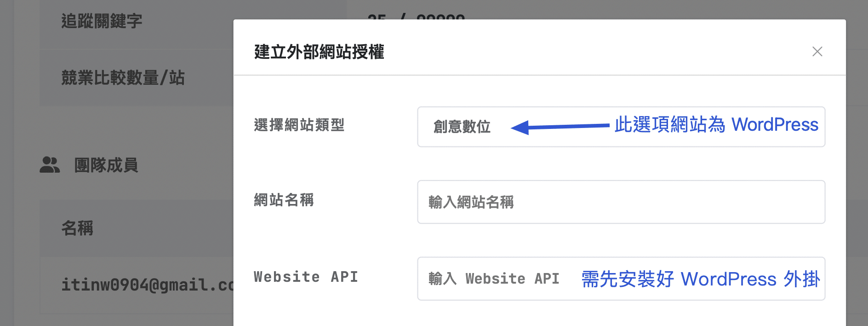
Task: Select the itinw0904@gmail member email row
Action: click(147, 285)
